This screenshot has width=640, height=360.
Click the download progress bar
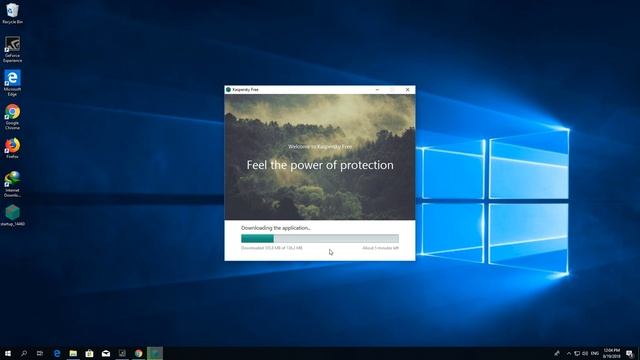pos(320,238)
